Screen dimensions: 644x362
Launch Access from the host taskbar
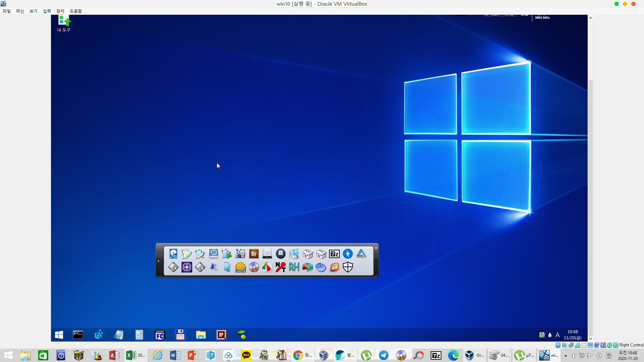pos(114,355)
